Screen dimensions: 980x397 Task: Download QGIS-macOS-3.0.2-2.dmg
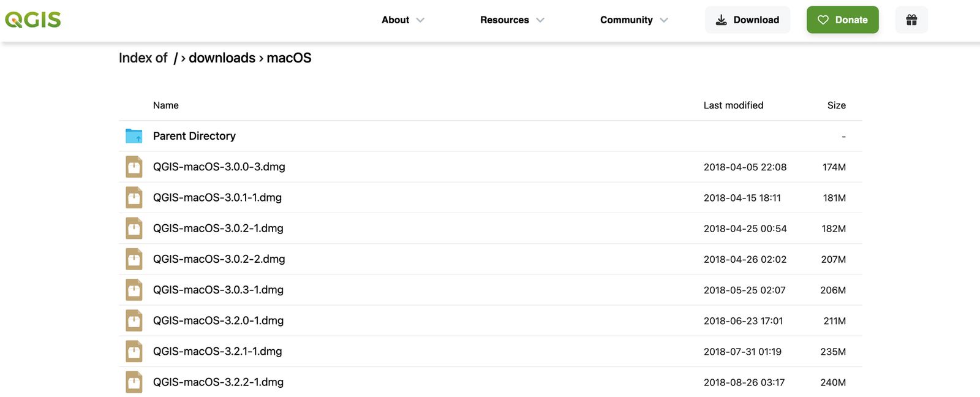pos(219,259)
